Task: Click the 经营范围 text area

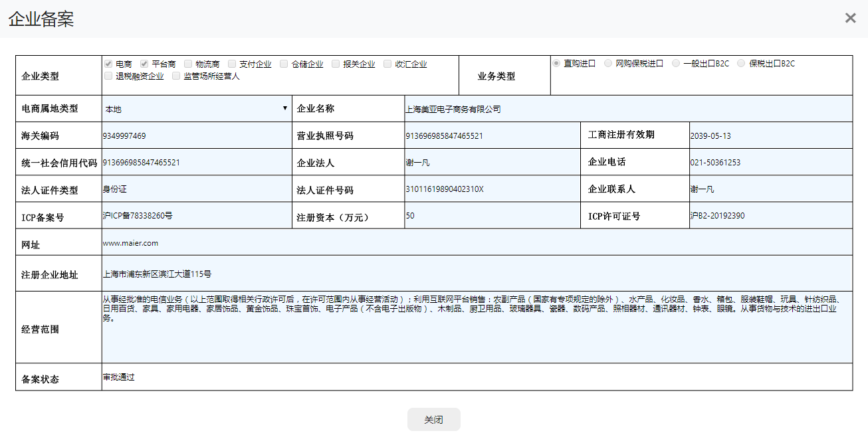Action: tap(477, 327)
